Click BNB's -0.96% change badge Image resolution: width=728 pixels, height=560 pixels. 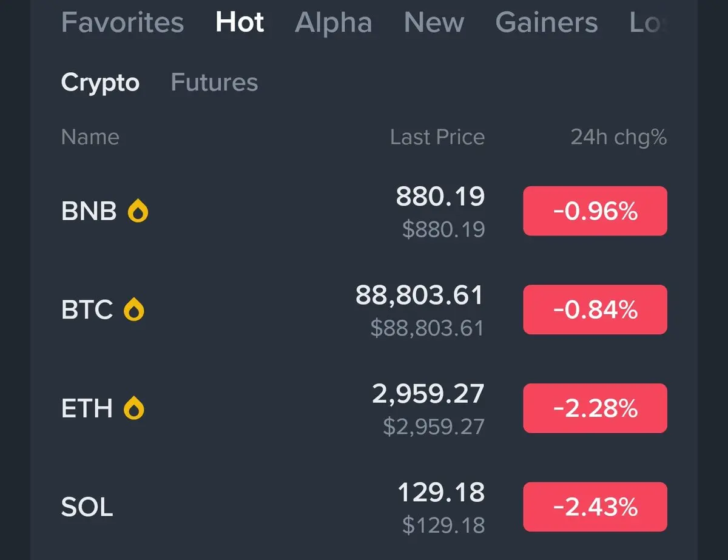point(595,211)
